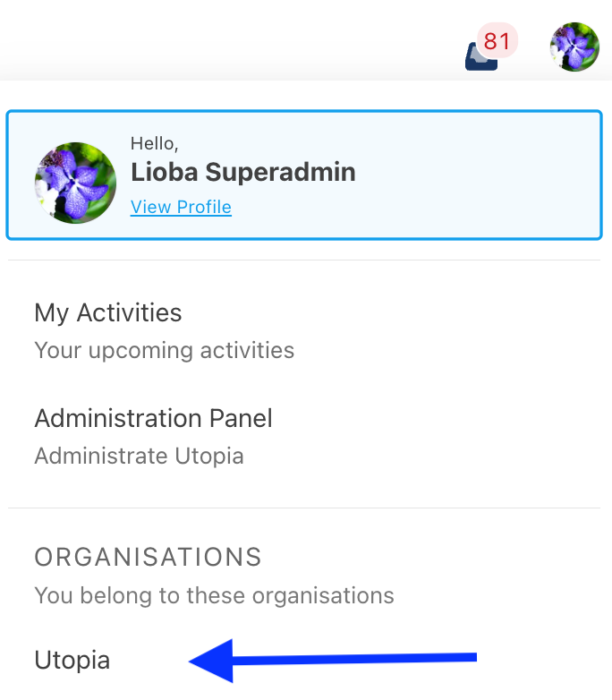The height and width of the screenshot is (700, 612).
Task: Open the Administration Panel
Action: click(x=153, y=418)
